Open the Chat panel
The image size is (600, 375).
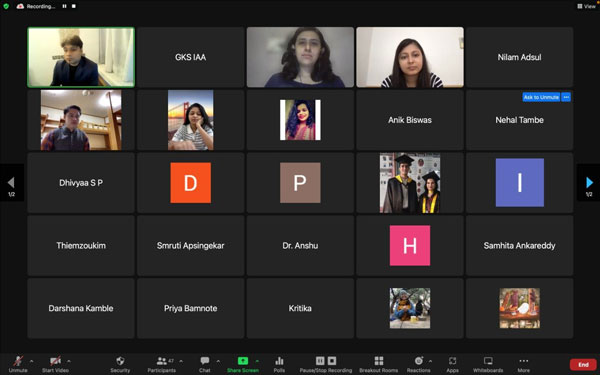point(205,364)
